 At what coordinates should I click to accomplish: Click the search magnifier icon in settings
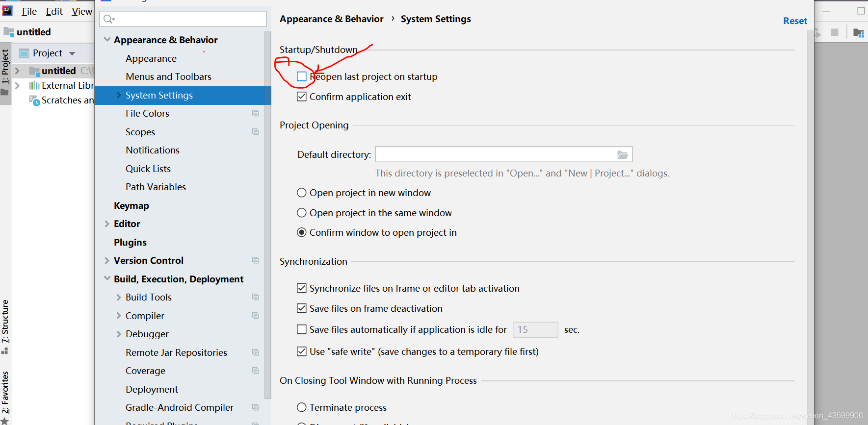pyautogui.click(x=108, y=19)
